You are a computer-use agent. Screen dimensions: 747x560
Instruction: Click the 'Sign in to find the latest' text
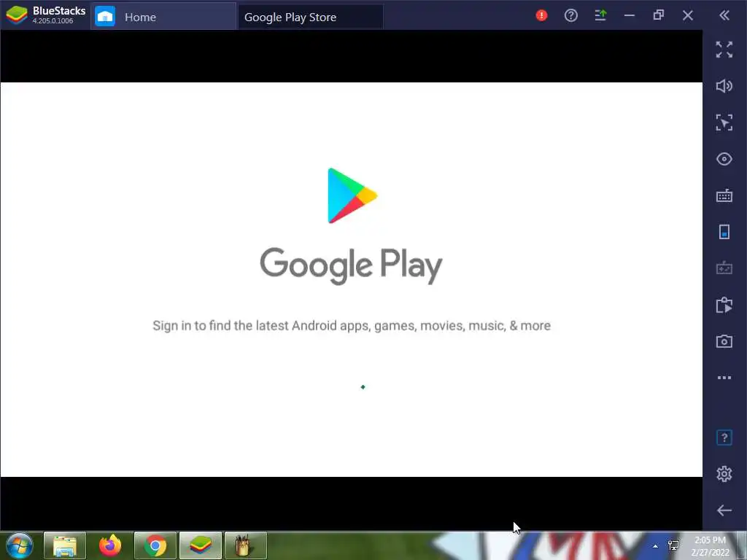pos(351,326)
